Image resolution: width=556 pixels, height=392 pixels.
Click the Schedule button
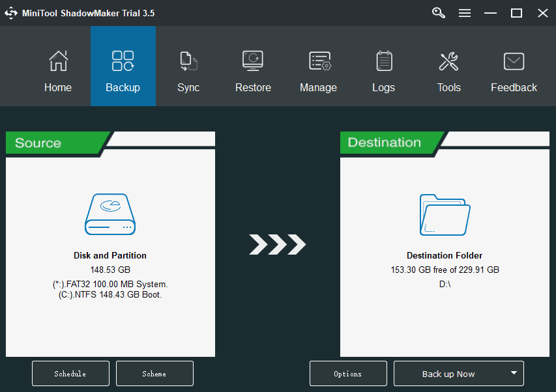70,374
